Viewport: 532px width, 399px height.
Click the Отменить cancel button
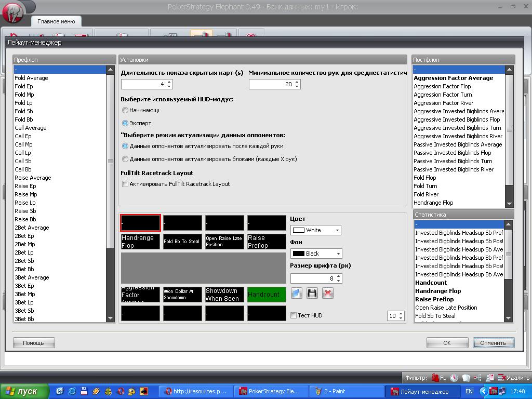(494, 343)
